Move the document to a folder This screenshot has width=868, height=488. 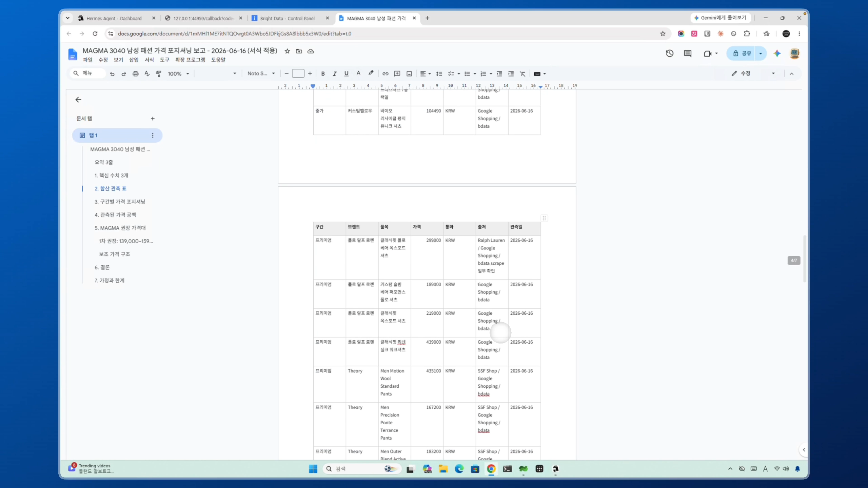[x=299, y=51]
